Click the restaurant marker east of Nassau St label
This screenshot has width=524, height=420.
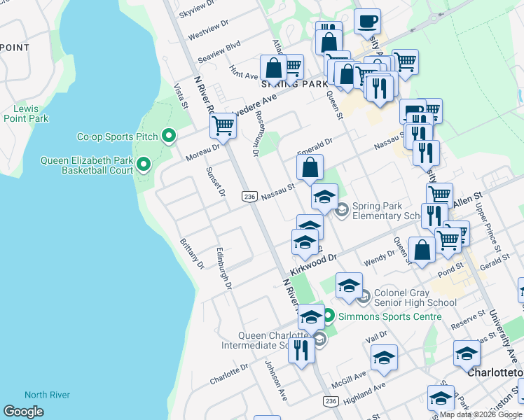click(x=426, y=155)
